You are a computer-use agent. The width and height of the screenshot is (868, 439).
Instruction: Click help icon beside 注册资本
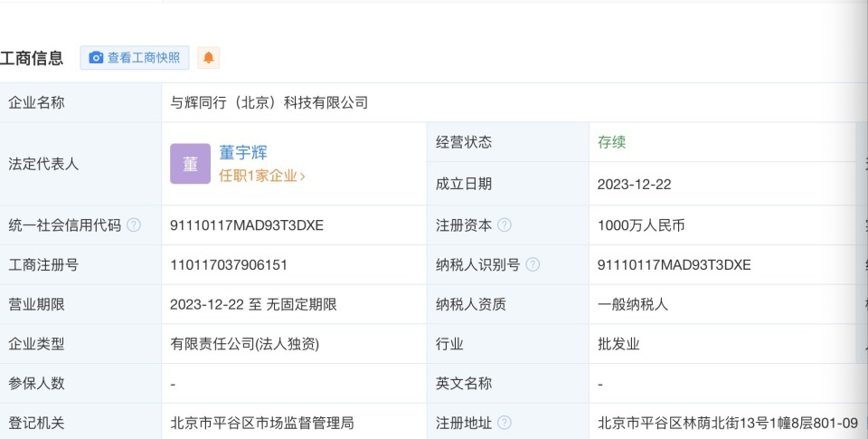coord(505,225)
